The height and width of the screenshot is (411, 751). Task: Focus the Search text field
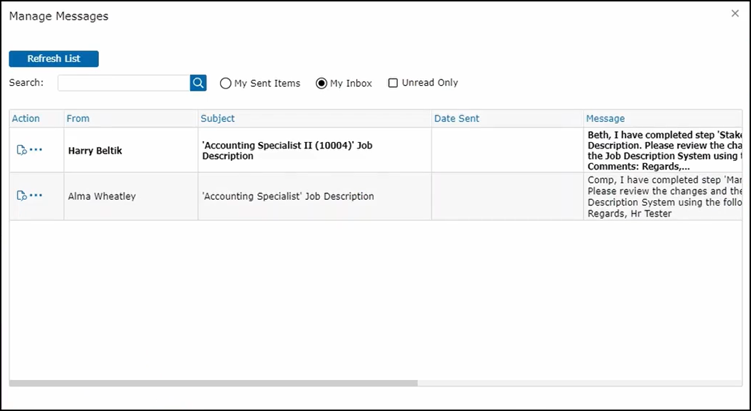click(123, 83)
